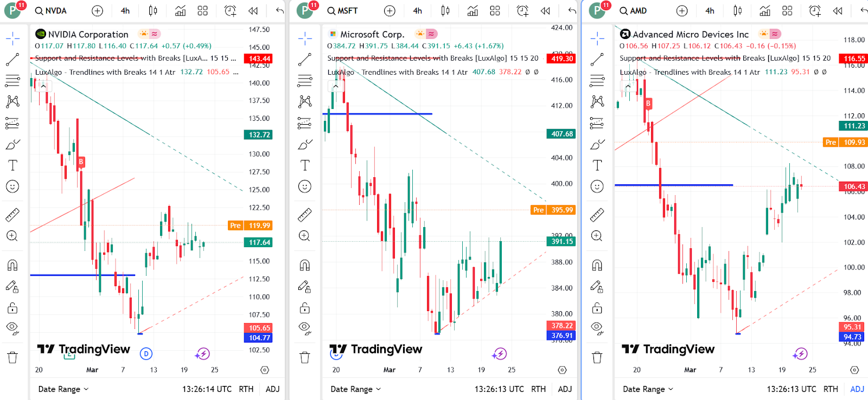Lock all drawings in NVDA chart
Screen dimensions: 868x400
point(12,308)
